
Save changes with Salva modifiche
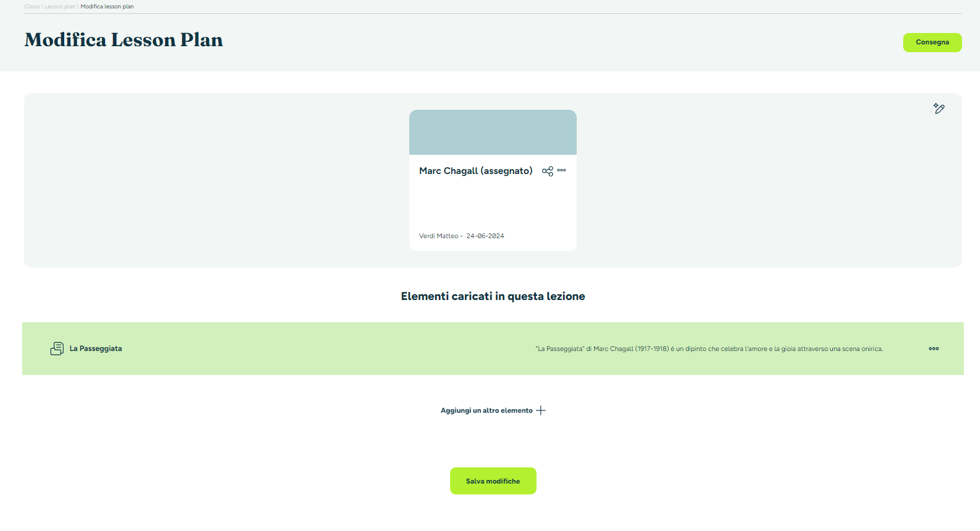tap(493, 481)
